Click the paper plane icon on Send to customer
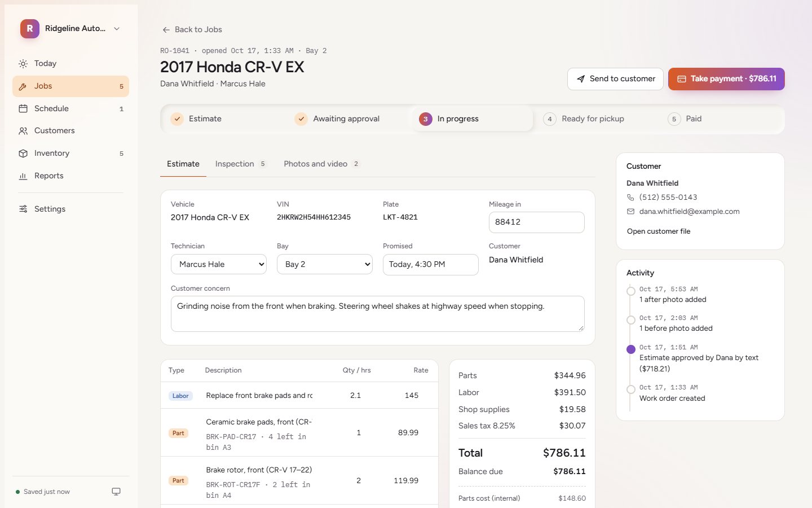 click(x=581, y=79)
